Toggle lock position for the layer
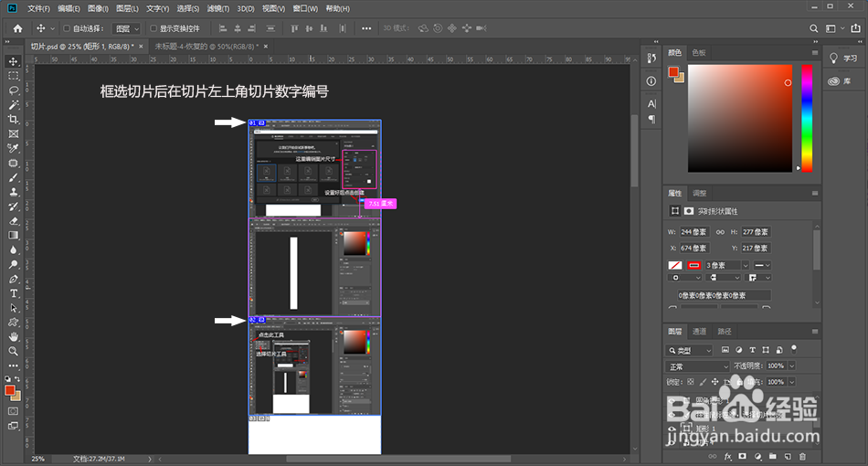Screen dimensions: 868x466 [x=715, y=382]
